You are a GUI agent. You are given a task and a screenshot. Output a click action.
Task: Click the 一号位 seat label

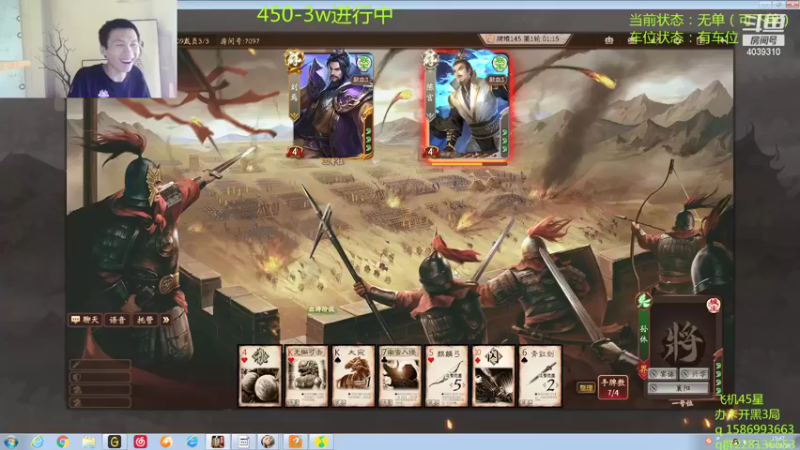[682, 404]
